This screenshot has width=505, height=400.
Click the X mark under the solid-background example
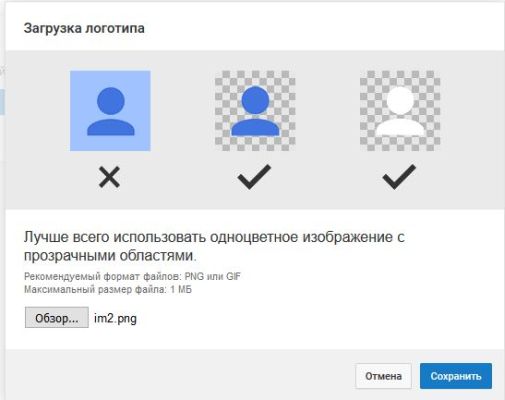(109, 177)
